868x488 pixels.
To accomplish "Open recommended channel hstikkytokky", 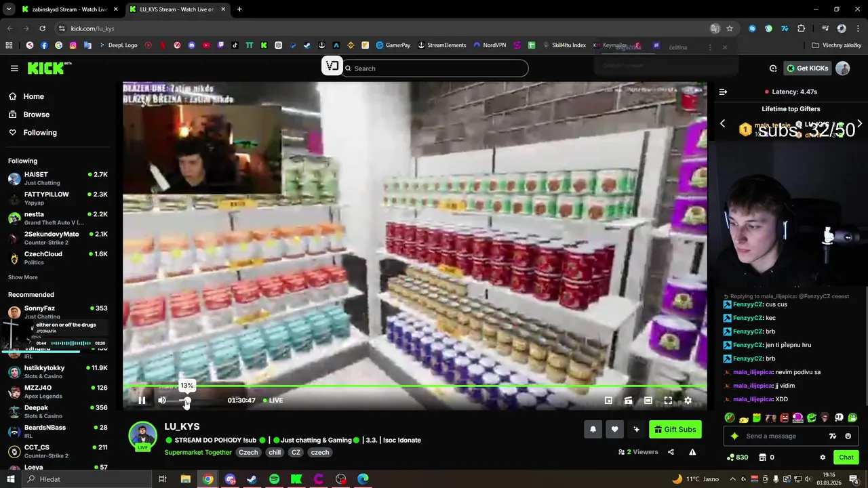I will [x=58, y=371].
